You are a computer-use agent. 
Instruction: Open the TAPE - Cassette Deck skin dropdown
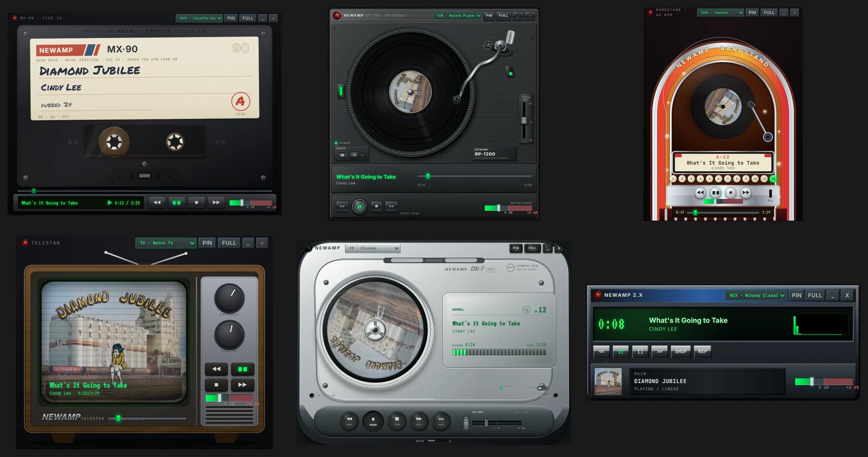pyautogui.click(x=199, y=18)
